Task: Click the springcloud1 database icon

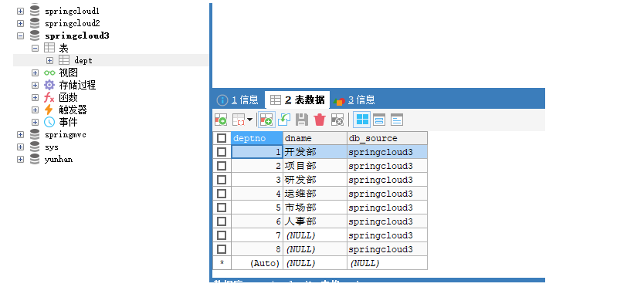Action: point(35,11)
